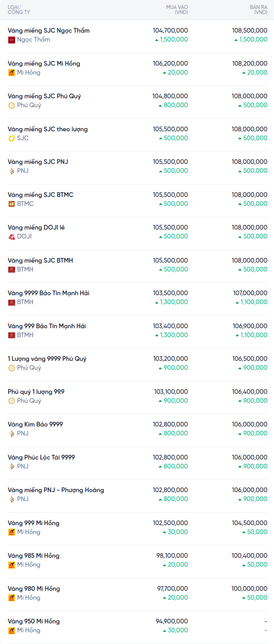Click the BÁN RA (VND) column header
The width and height of the screenshot is (274, 644).
pyautogui.click(x=258, y=10)
